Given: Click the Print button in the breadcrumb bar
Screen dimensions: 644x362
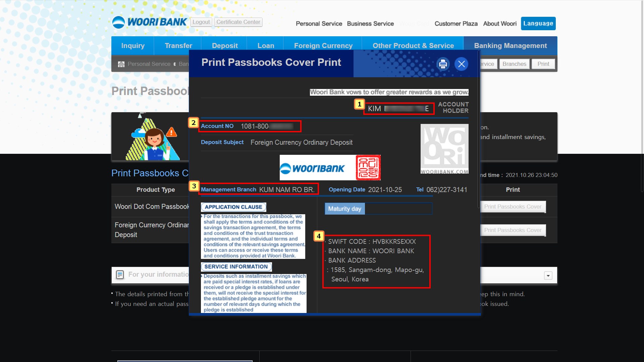Looking at the screenshot, I should tap(543, 64).
